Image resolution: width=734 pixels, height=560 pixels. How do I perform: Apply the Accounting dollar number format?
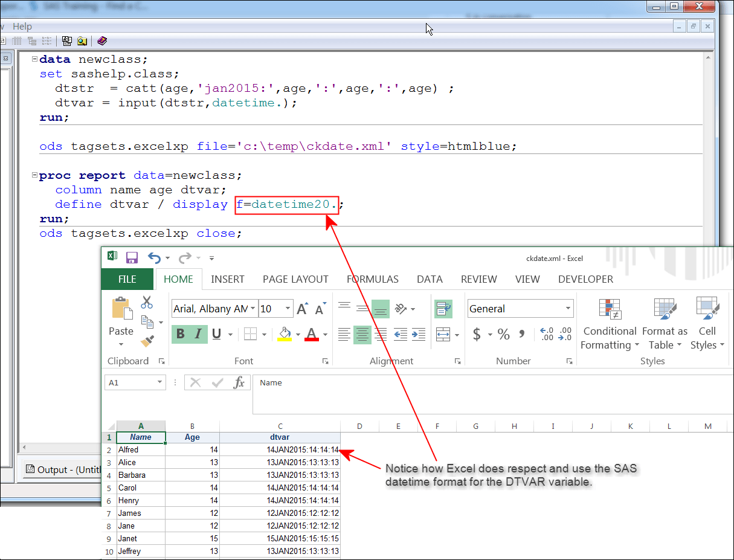(476, 333)
